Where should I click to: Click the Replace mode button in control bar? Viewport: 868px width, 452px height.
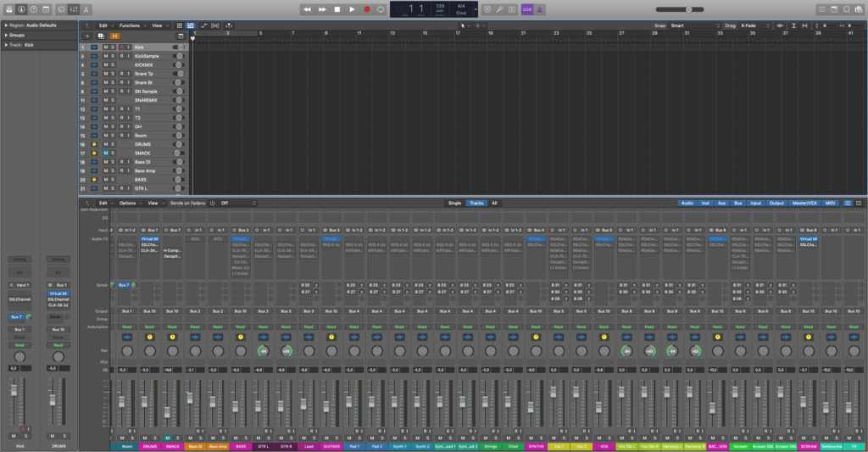pos(487,9)
